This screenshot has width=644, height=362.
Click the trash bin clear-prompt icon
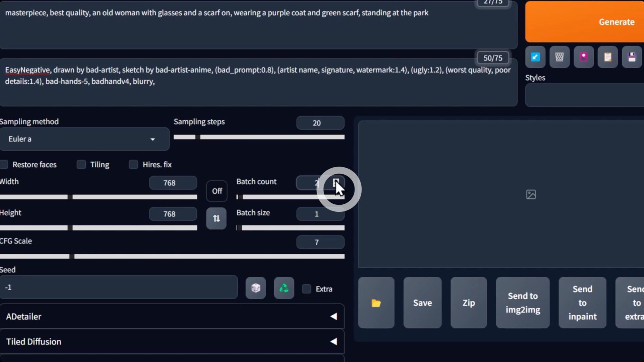click(559, 57)
